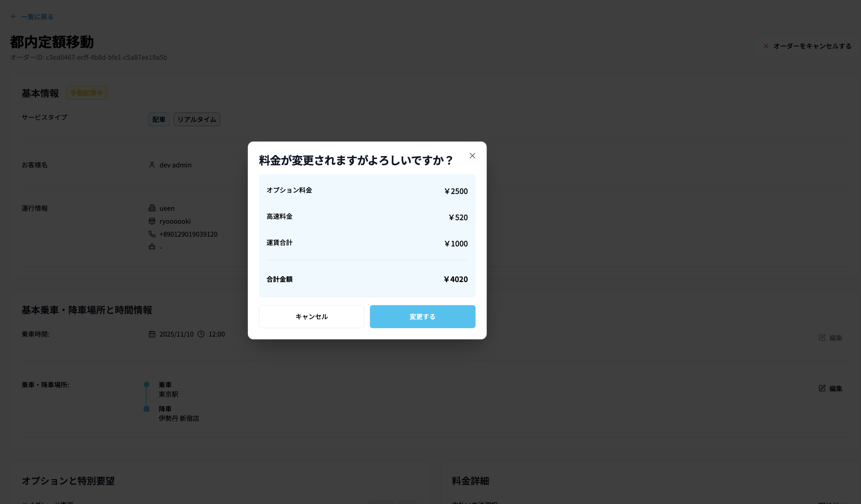Click the vehicle icon in the 運行情報 row

152,247
